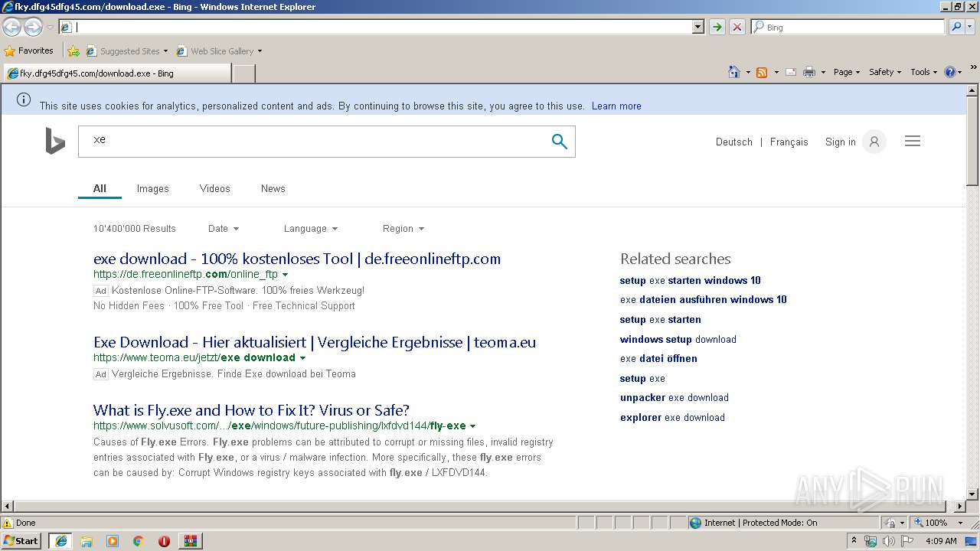Open 'What is Fly.exe and How to Fix It' result
This screenshot has width=980, height=551.
coord(251,410)
